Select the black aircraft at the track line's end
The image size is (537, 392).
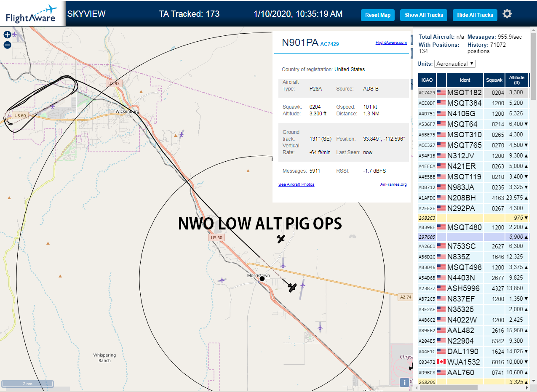click(x=292, y=288)
